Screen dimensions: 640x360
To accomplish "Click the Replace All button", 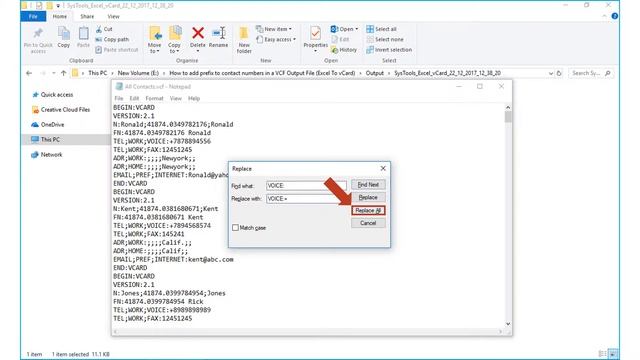I will (x=368, y=211).
